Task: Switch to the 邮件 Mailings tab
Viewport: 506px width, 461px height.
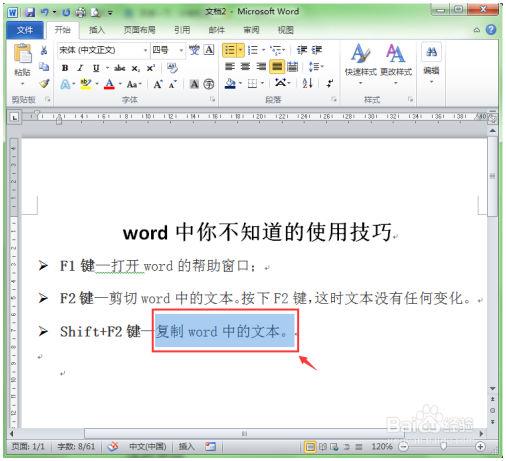Action: [x=217, y=30]
